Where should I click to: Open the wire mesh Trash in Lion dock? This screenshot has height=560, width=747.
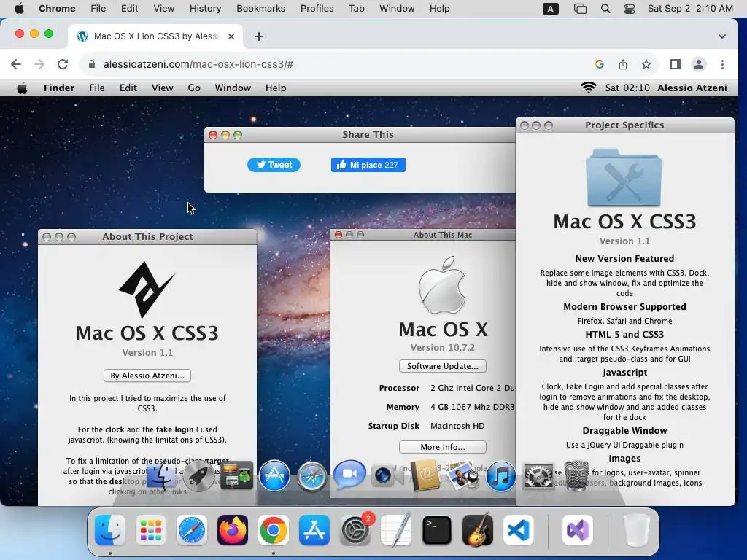point(576,475)
